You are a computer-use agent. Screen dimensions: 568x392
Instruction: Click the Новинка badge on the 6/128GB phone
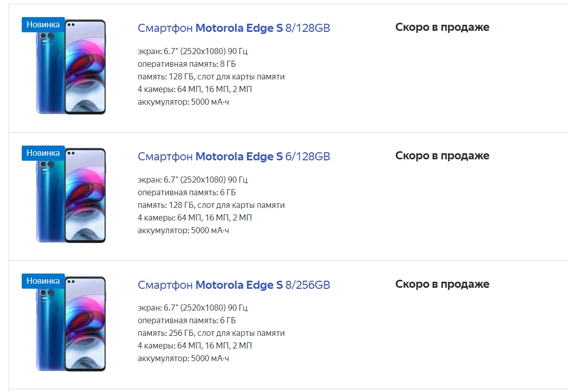point(43,153)
